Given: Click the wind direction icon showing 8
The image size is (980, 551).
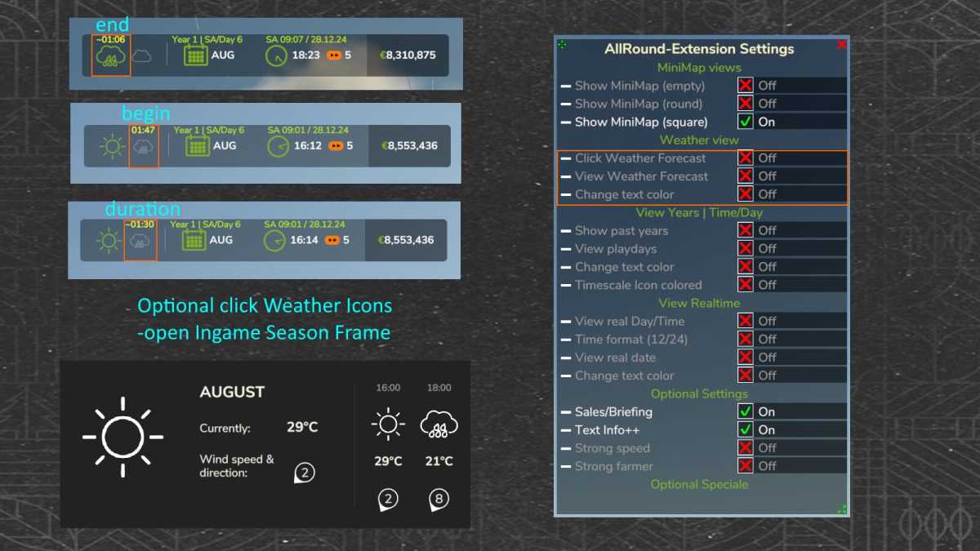Looking at the screenshot, I should point(439,500).
